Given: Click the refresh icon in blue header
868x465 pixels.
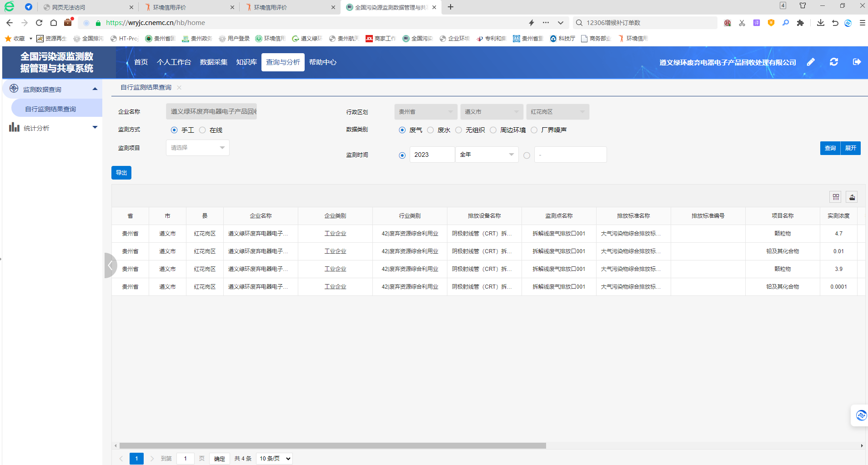Looking at the screenshot, I should (833, 62).
